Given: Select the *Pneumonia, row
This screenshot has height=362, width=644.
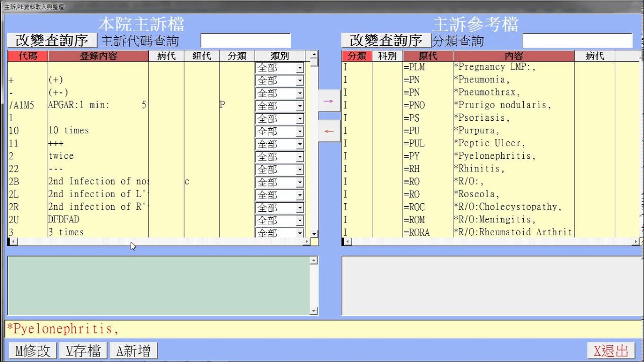Looking at the screenshot, I should click(x=491, y=79).
